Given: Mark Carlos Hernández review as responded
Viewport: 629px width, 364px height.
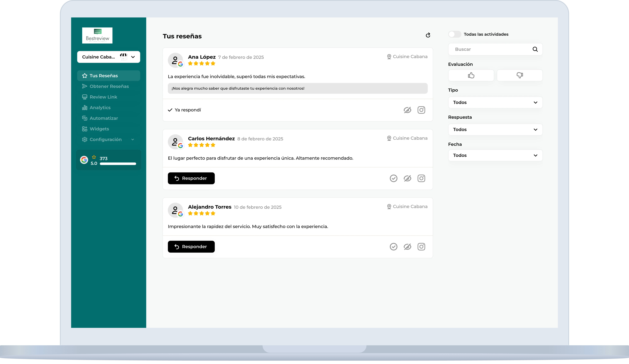Looking at the screenshot, I should [394, 178].
